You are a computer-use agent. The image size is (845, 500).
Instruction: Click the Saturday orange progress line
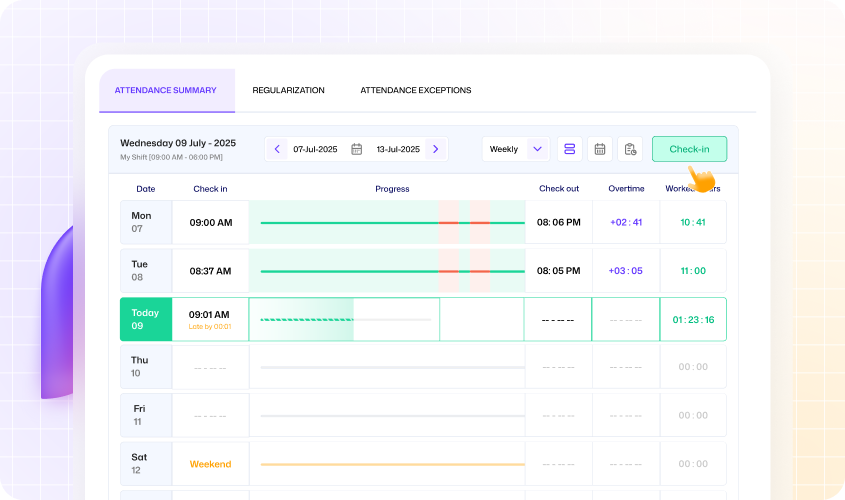pyautogui.click(x=392, y=464)
